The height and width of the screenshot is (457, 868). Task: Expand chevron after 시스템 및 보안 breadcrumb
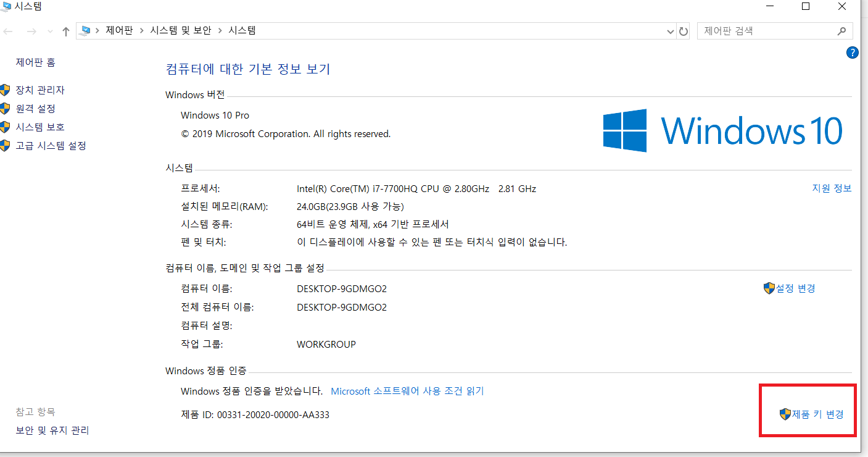(220, 30)
